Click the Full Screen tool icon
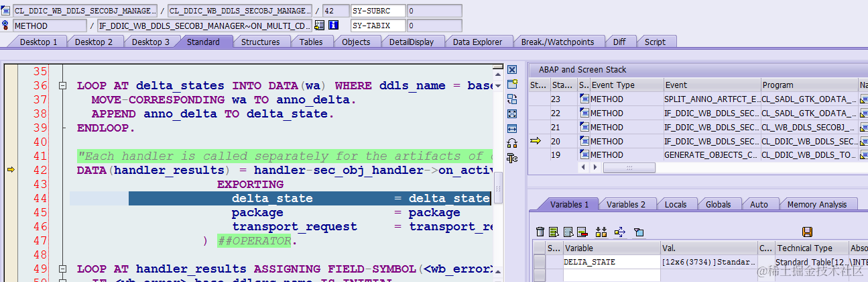This screenshot has width=868, height=282. click(512, 114)
